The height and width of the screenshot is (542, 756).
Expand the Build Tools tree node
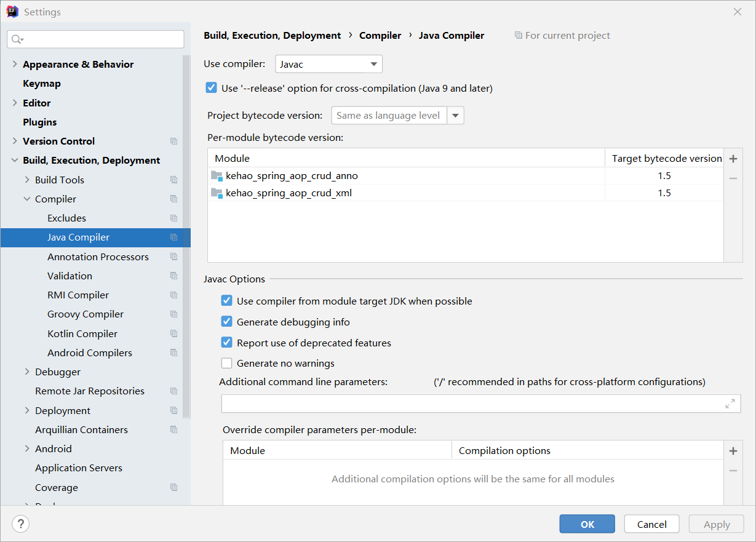pyautogui.click(x=27, y=180)
